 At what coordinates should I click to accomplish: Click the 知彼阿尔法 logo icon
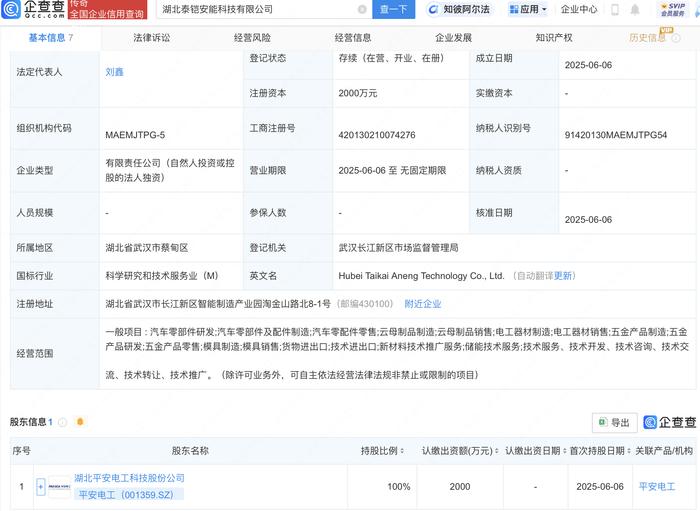[x=433, y=9]
